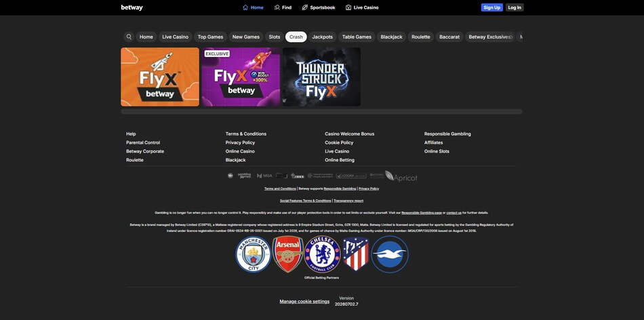Image resolution: width=644 pixels, height=320 pixels.
Task: Open the Cookie Policy link
Action: pos(339,142)
